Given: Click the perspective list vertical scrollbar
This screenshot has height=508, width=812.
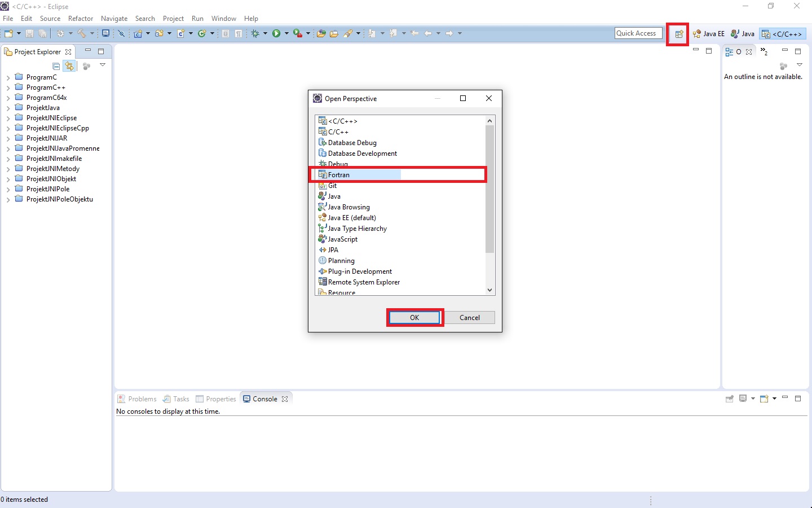Looking at the screenshot, I should point(489,189).
